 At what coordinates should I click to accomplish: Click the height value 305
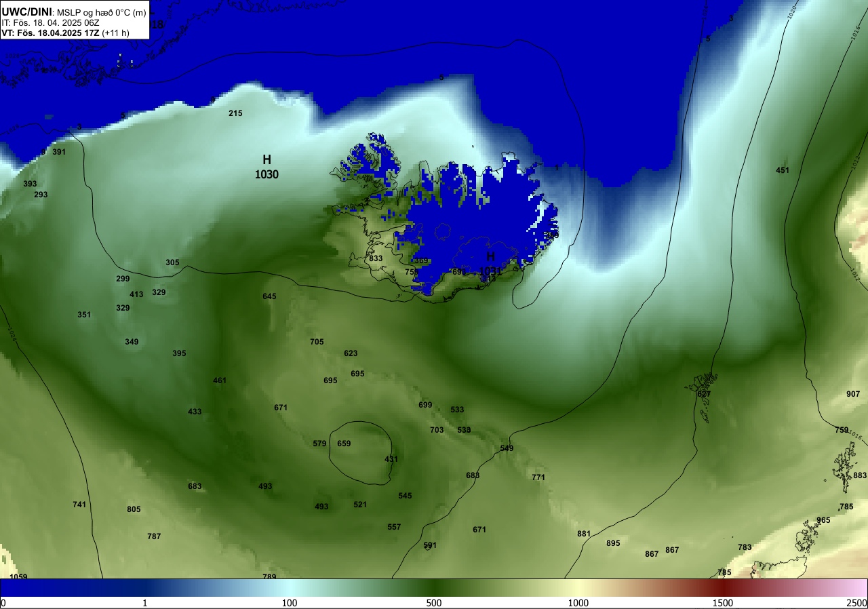pos(172,262)
